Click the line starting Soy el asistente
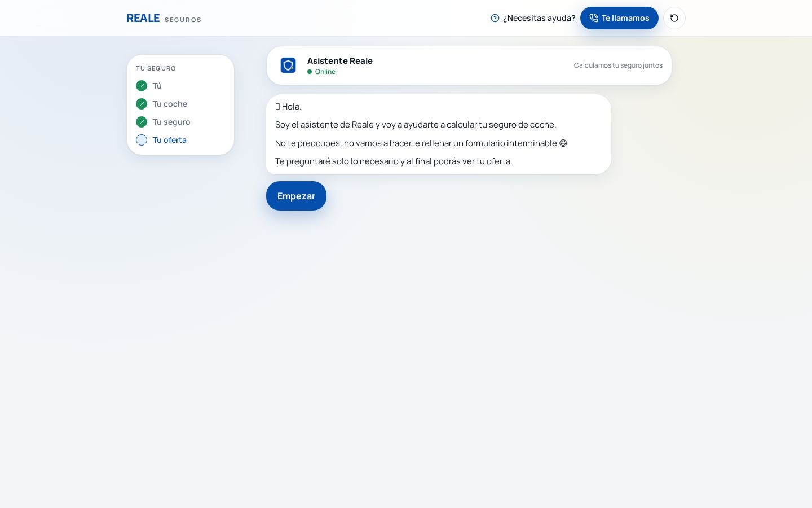Image resolution: width=812 pixels, height=508 pixels. coord(416,125)
